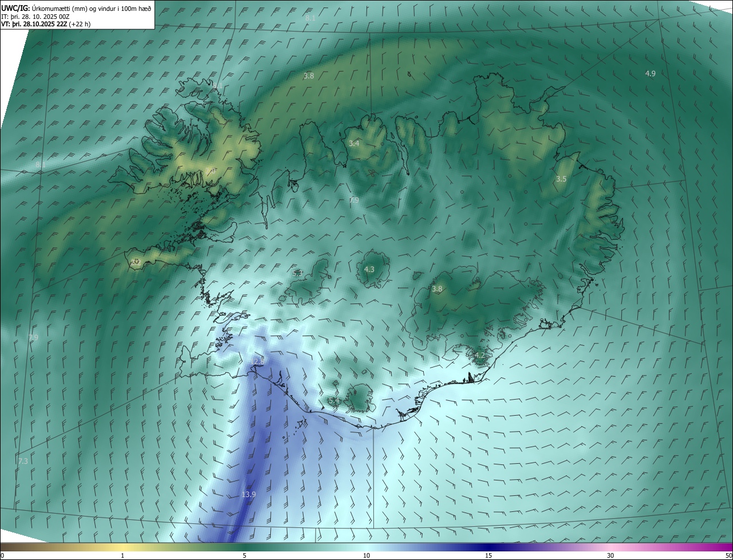
Task: Click the yellow colorbar segment above 1
Action: 123,547
